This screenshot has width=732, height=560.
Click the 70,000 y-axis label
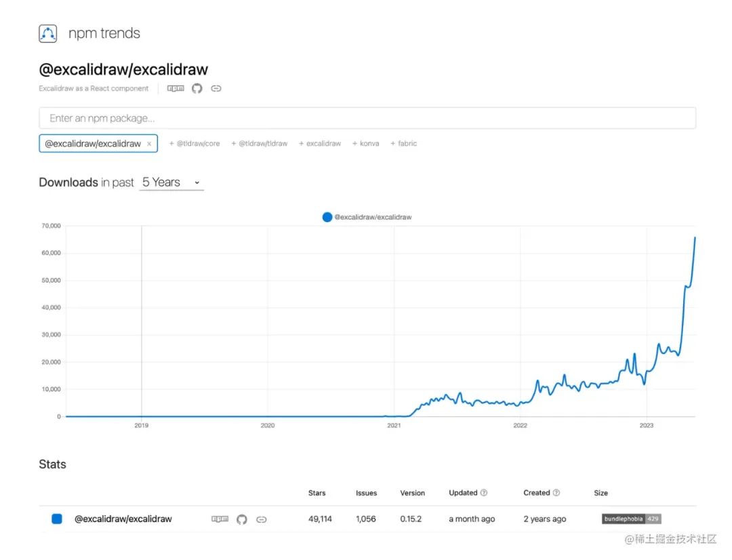coord(51,226)
